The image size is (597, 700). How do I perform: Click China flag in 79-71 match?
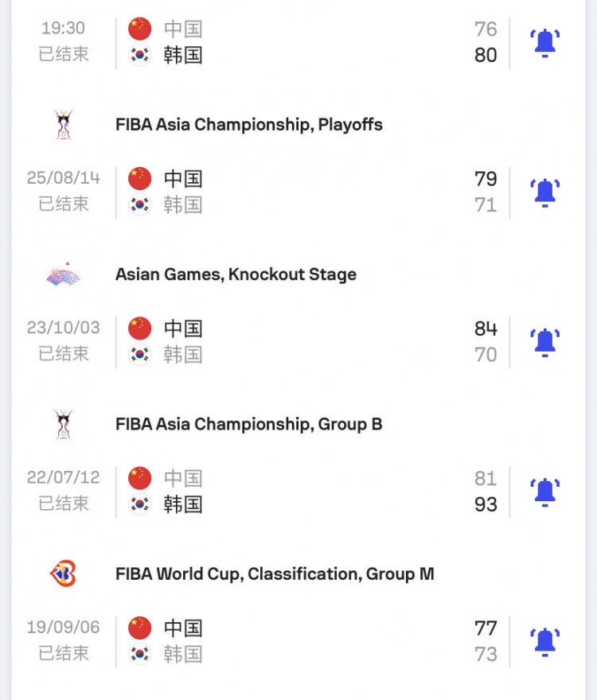click(x=140, y=178)
